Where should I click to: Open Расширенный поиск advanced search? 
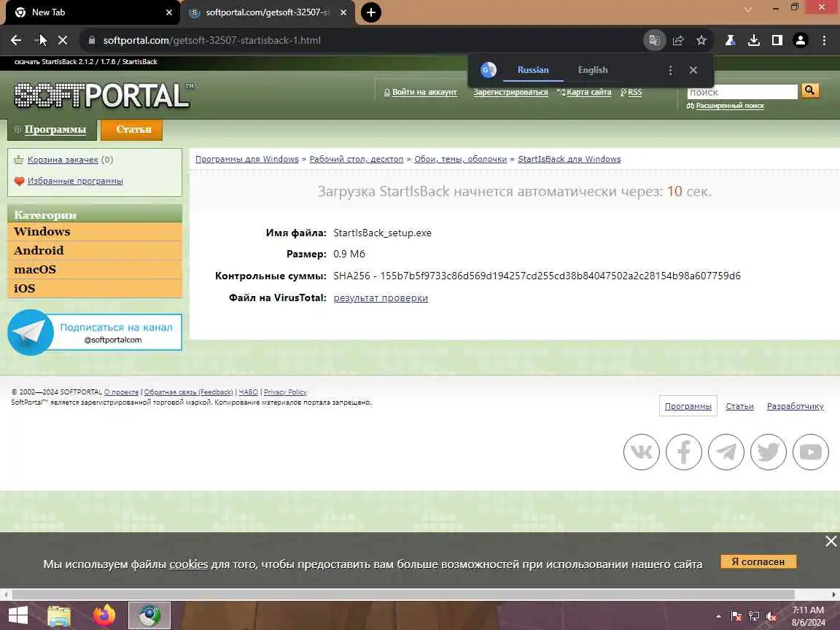point(730,106)
